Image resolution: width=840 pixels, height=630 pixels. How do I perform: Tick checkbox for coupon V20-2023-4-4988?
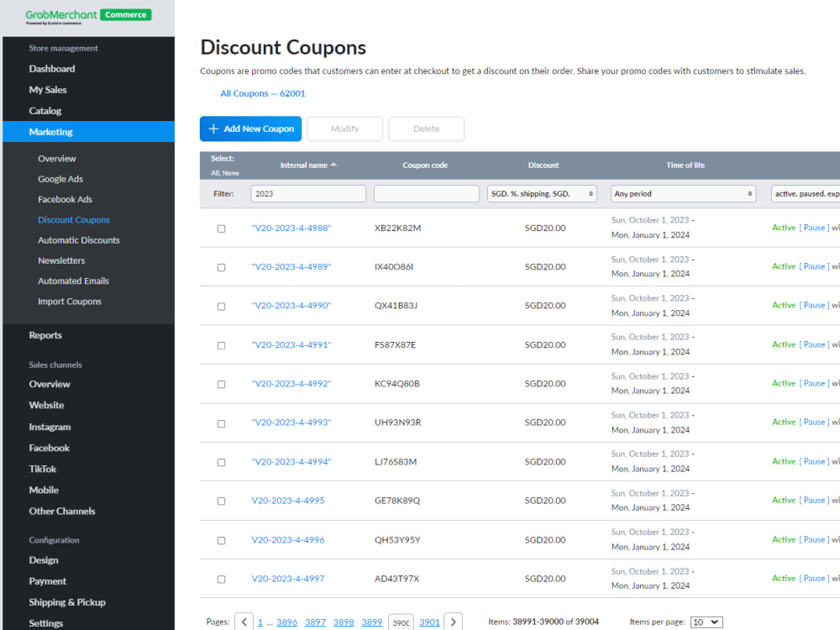221,228
